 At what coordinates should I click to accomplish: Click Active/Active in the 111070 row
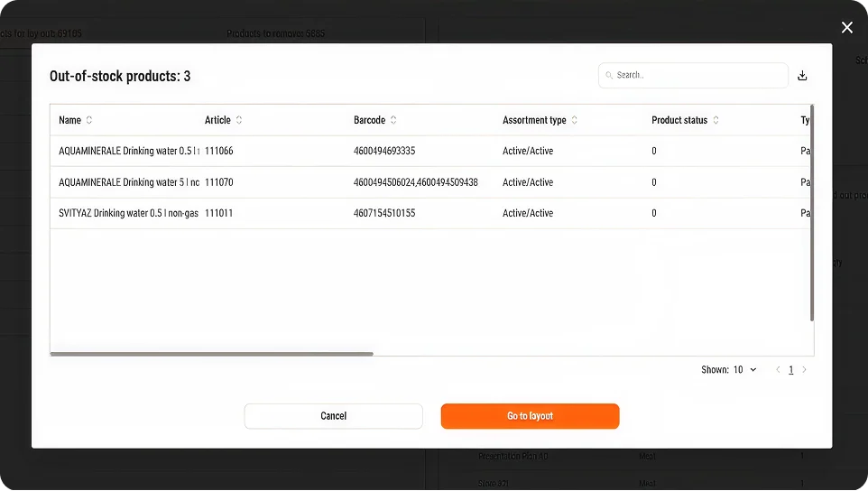(x=528, y=182)
